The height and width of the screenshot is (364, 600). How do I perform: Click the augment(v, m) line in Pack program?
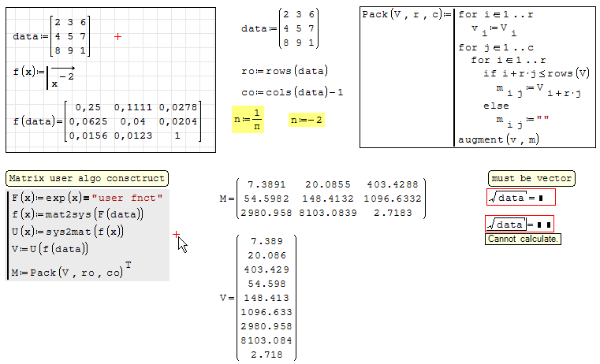point(492,139)
